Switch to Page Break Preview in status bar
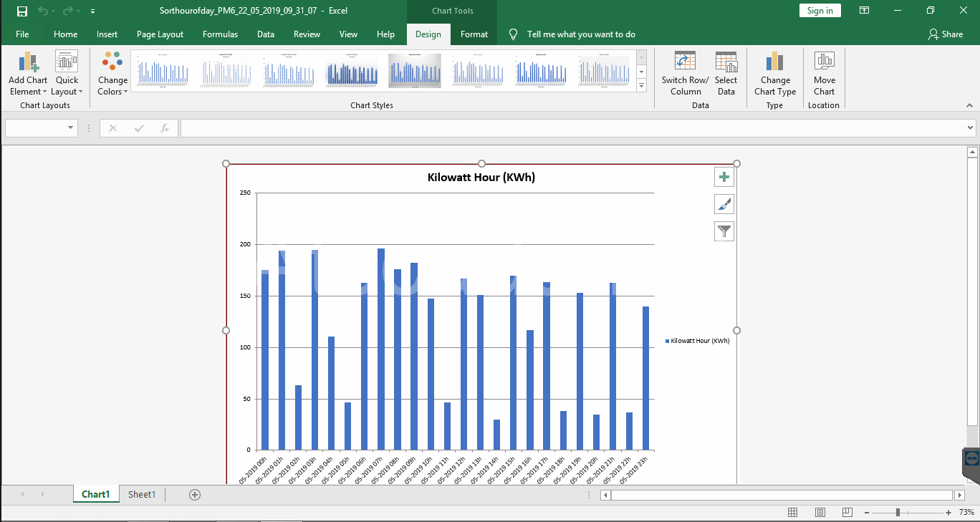Screen dimensions: 980x522 tap(847, 512)
